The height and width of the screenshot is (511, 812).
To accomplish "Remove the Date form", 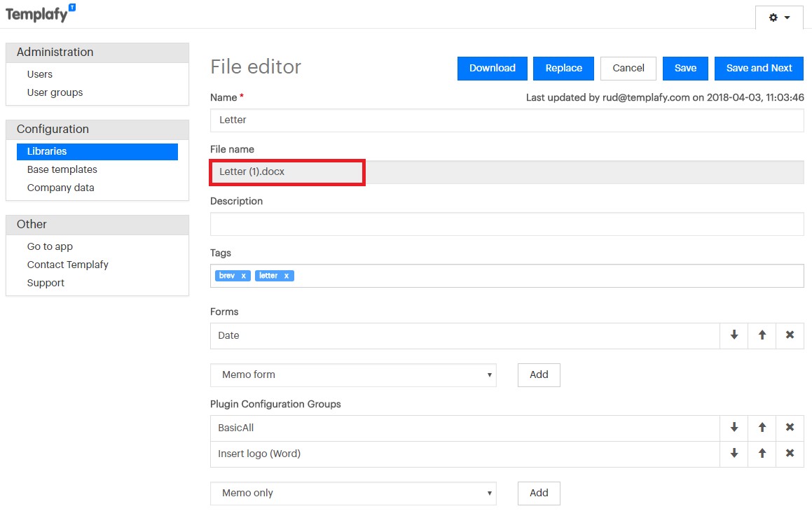I will tap(790, 335).
